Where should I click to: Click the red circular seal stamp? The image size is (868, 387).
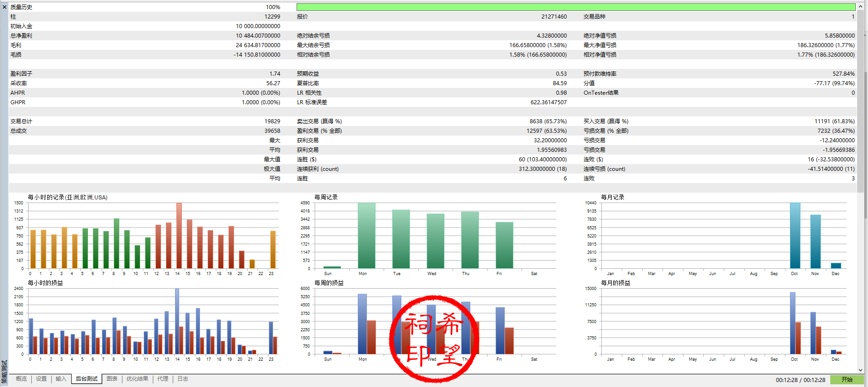click(x=434, y=339)
